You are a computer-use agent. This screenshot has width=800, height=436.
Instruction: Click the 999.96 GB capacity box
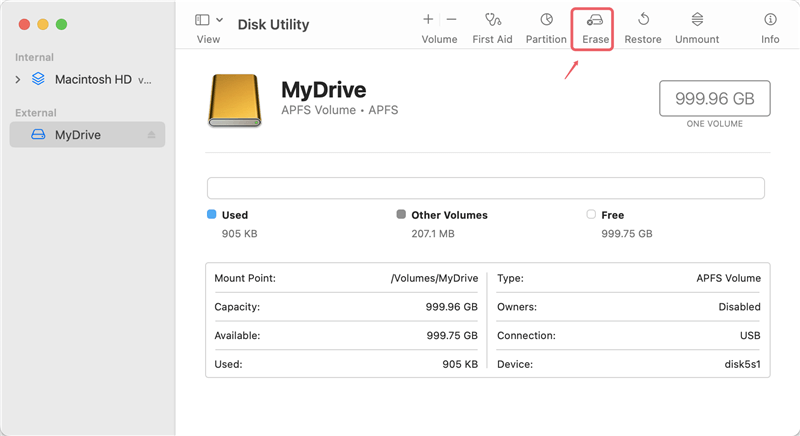click(714, 98)
